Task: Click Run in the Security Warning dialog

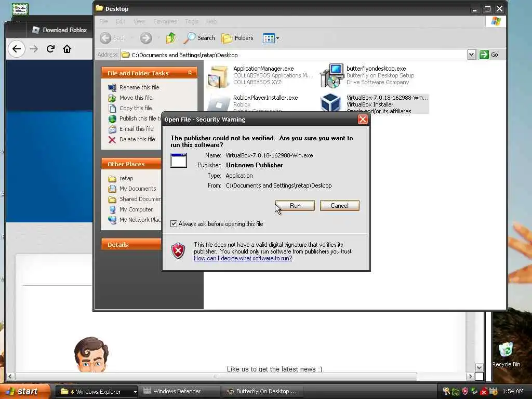Action: point(295,206)
